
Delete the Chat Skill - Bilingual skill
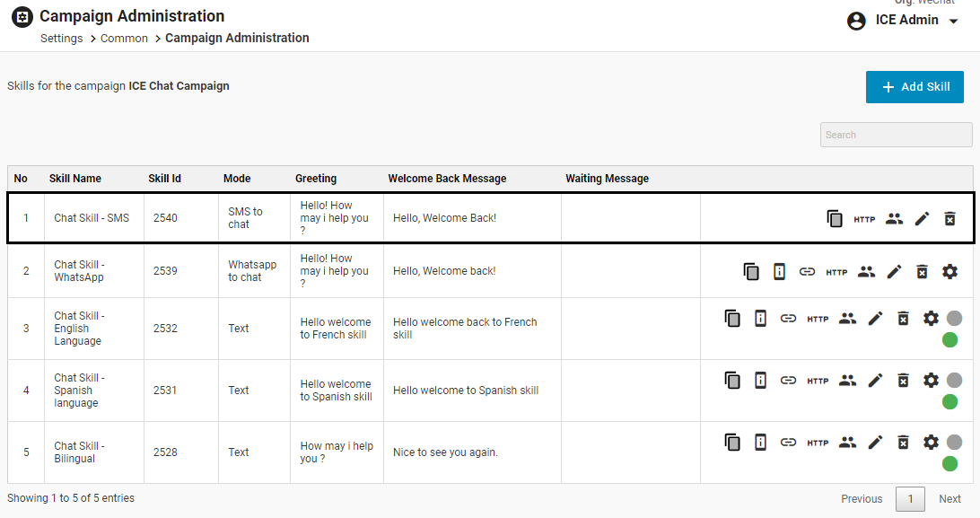[x=904, y=442]
